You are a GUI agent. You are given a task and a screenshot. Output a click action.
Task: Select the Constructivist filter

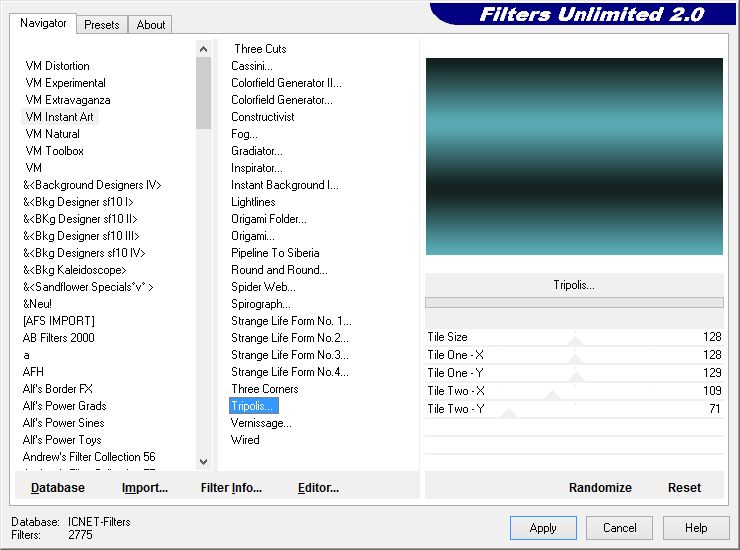[x=262, y=117]
